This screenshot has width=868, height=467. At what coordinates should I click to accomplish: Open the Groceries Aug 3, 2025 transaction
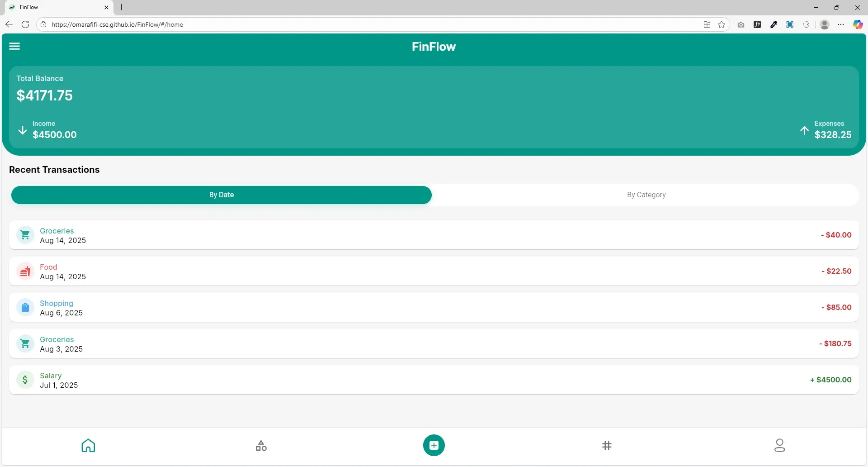click(x=434, y=343)
